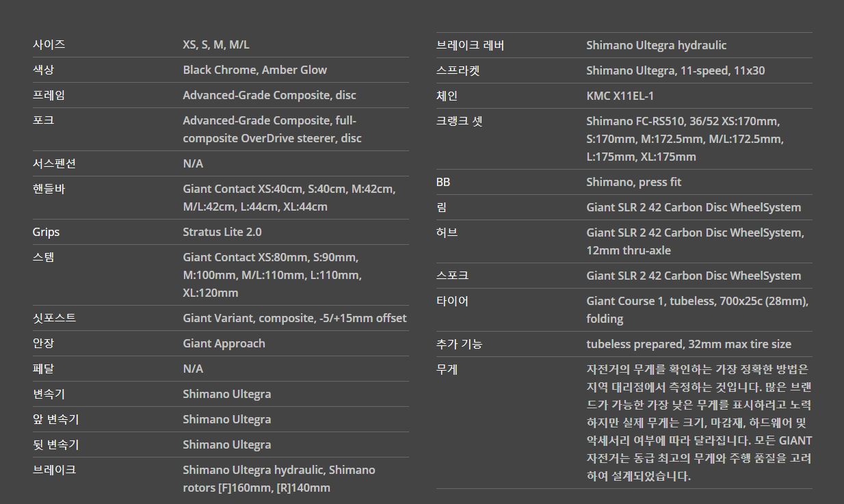The height and width of the screenshot is (504, 844).
Task: Click the '스템' label
Action: click(44, 257)
